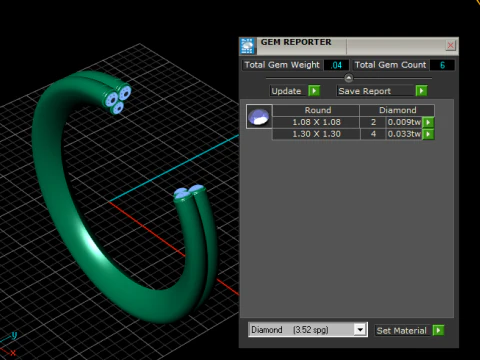Click the Gem Reporter panel icon

pyautogui.click(x=247, y=46)
